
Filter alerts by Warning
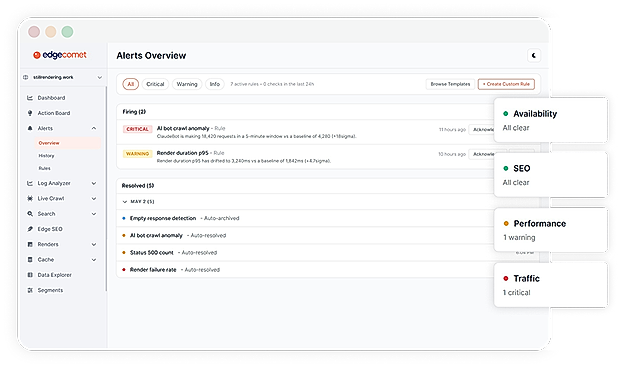click(187, 84)
